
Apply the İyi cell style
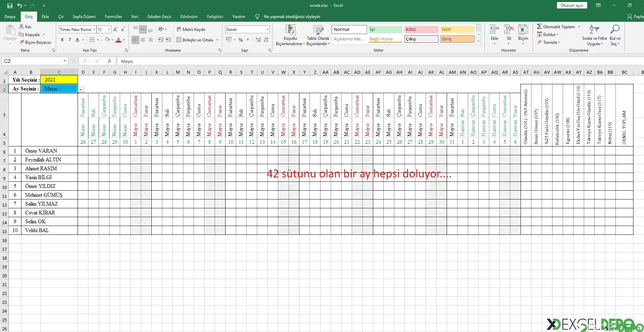pyautogui.click(x=385, y=29)
